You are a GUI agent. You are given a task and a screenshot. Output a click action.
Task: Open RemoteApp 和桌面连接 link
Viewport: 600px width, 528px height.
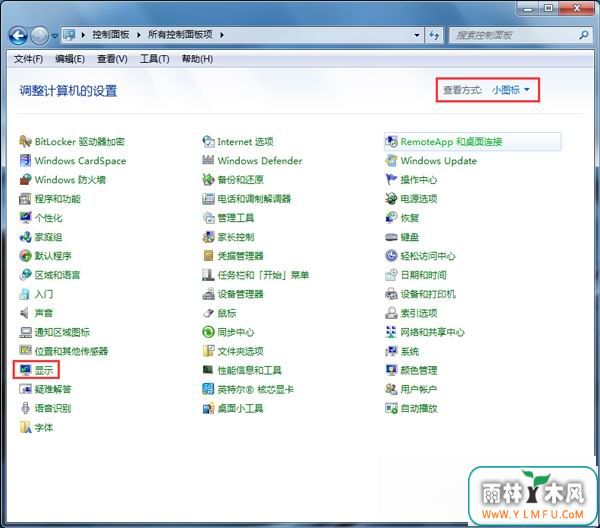point(451,142)
